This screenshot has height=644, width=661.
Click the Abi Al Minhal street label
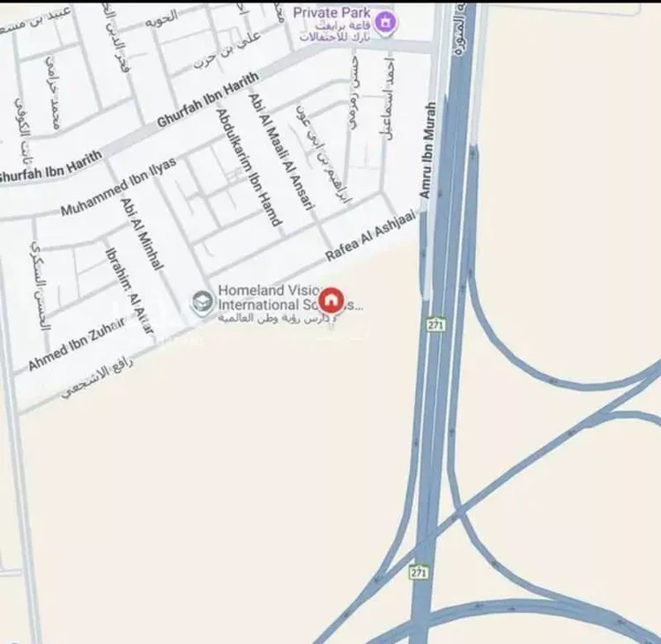(x=141, y=234)
